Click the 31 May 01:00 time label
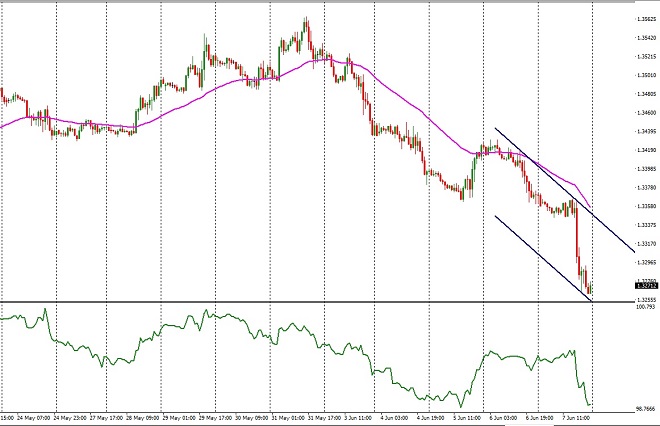660x426 pixels. (288, 418)
